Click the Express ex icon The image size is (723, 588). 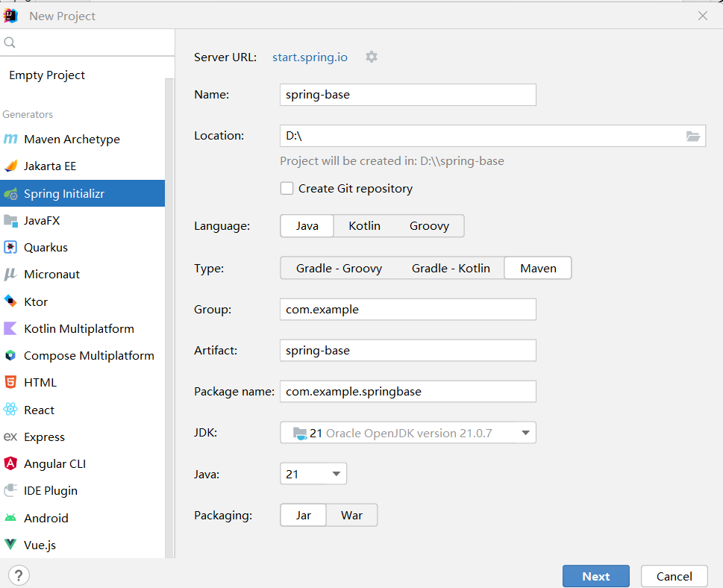coord(10,437)
